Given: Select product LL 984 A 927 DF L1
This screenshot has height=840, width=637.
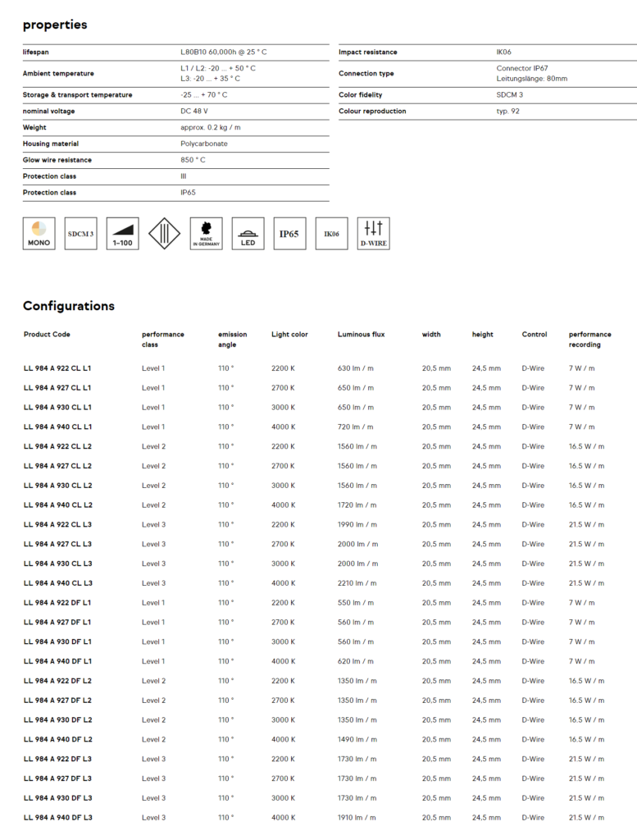Looking at the screenshot, I should 57,623.
